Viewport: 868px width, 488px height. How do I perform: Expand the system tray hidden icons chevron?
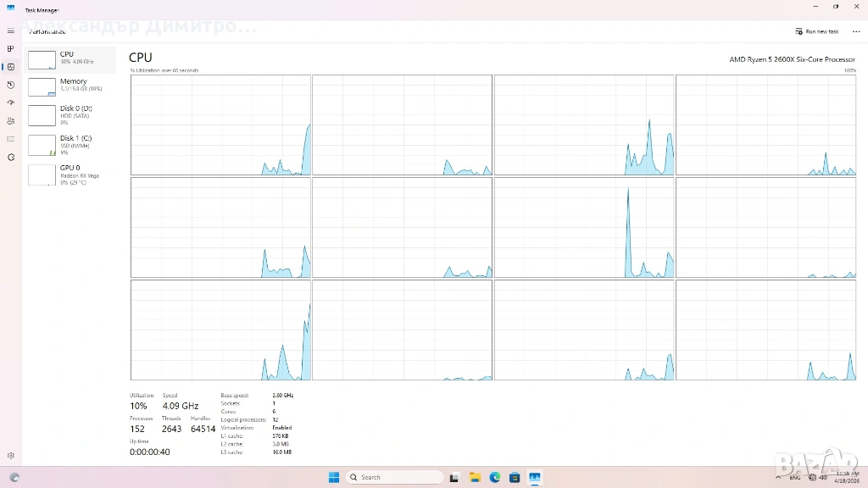(778, 477)
